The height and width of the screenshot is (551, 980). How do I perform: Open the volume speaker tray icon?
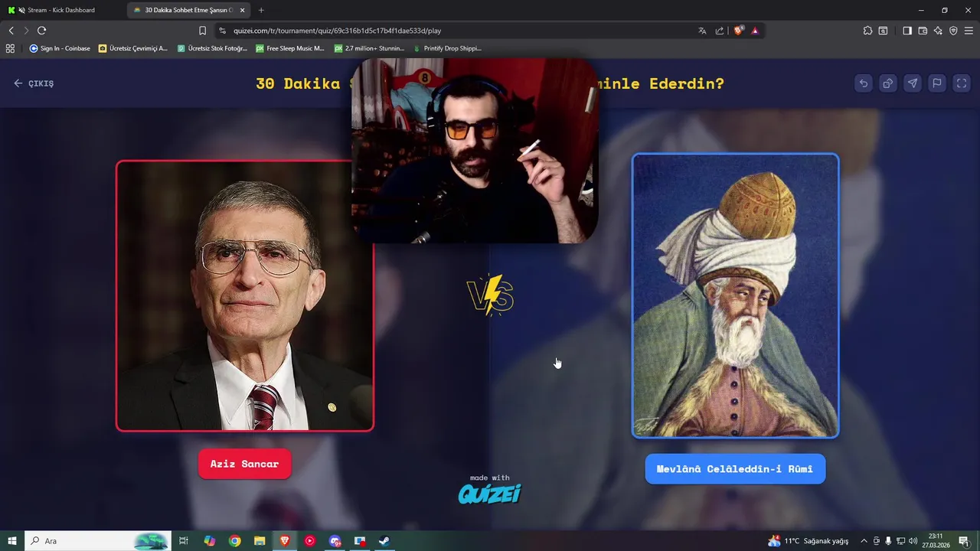(913, 541)
